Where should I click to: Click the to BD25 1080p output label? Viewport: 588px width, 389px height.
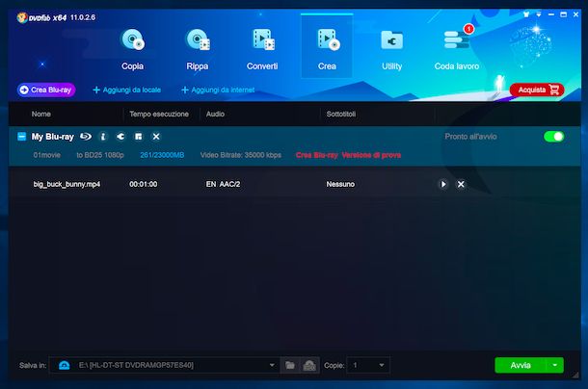[100, 155]
